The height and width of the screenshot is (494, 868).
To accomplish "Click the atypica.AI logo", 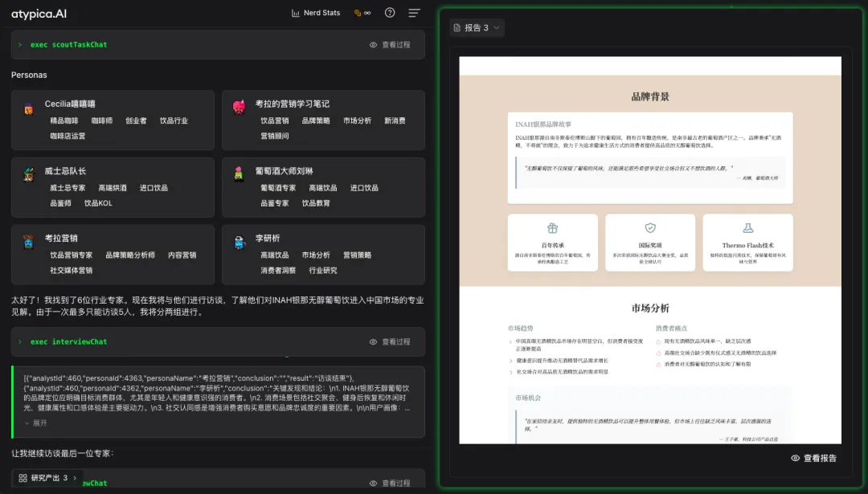I will (x=39, y=14).
